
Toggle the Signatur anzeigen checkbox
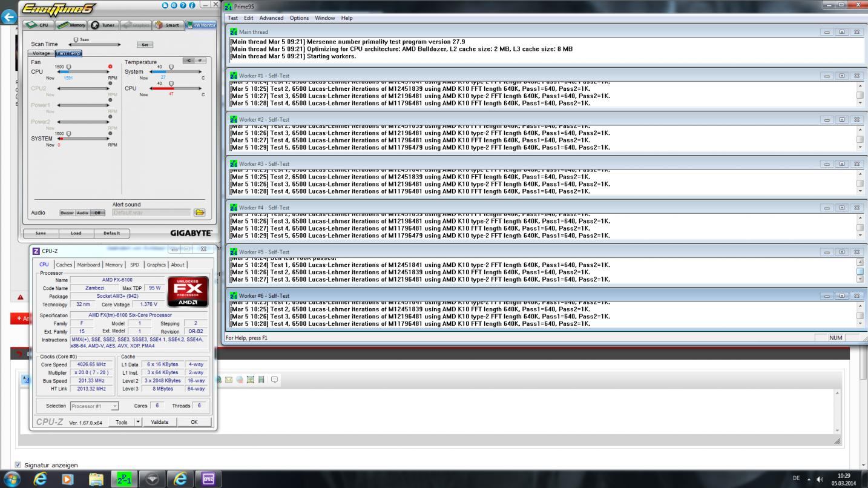(x=18, y=465)
